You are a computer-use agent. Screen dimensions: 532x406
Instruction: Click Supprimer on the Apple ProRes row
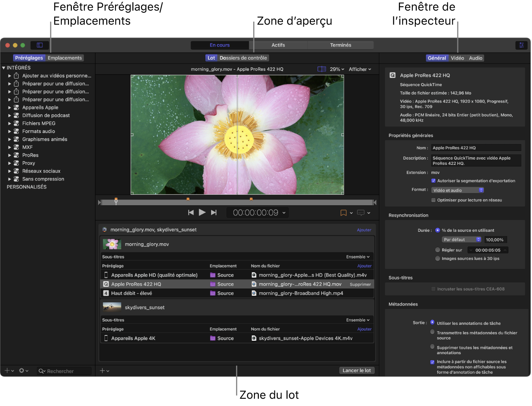click(x=360, y=284)
